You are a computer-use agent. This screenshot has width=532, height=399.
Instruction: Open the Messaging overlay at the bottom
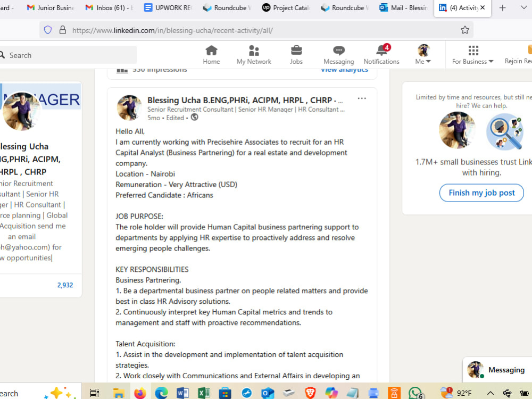[497, 370]
